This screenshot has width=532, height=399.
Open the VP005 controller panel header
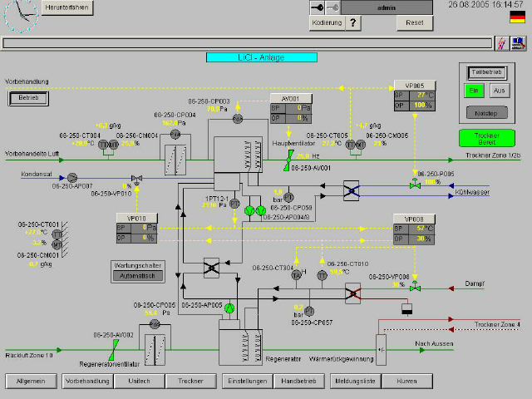[x=415, y=86]
